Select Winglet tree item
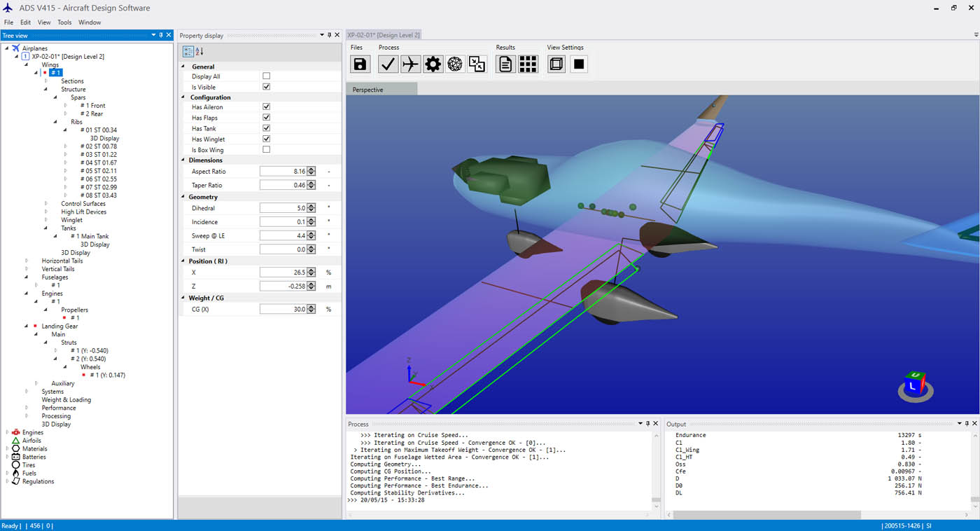The width and height of the screenshot is (980, 531). pos(71,220)
